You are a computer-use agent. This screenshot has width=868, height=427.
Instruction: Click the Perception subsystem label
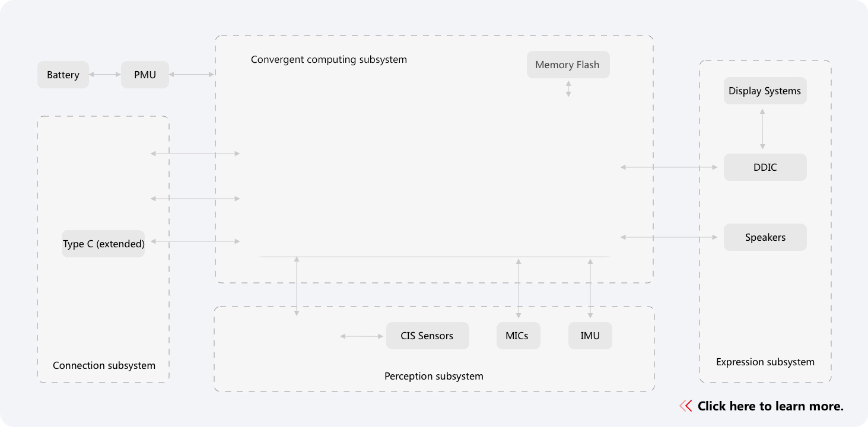coord(434,376)
